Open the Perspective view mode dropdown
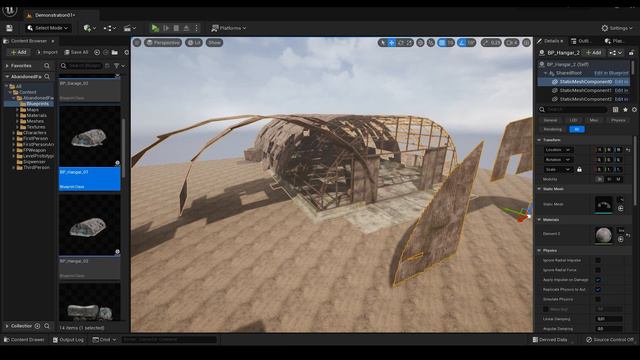Image resolution: width=640 pixels, height=360 pixels. [163, 42]
